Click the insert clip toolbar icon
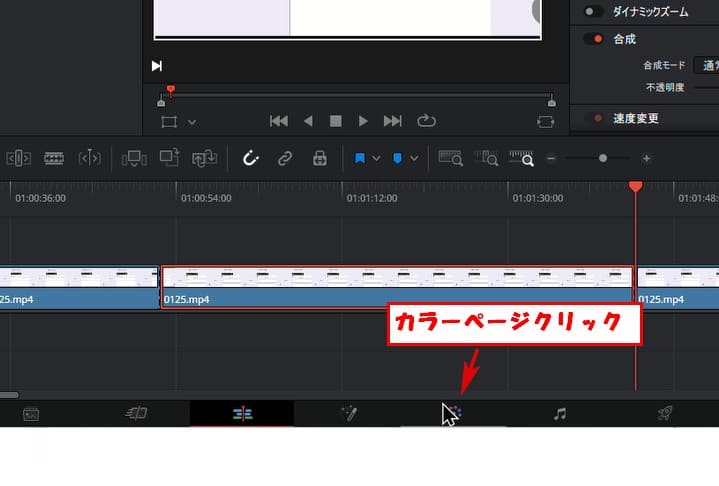 tap(132, 158)
